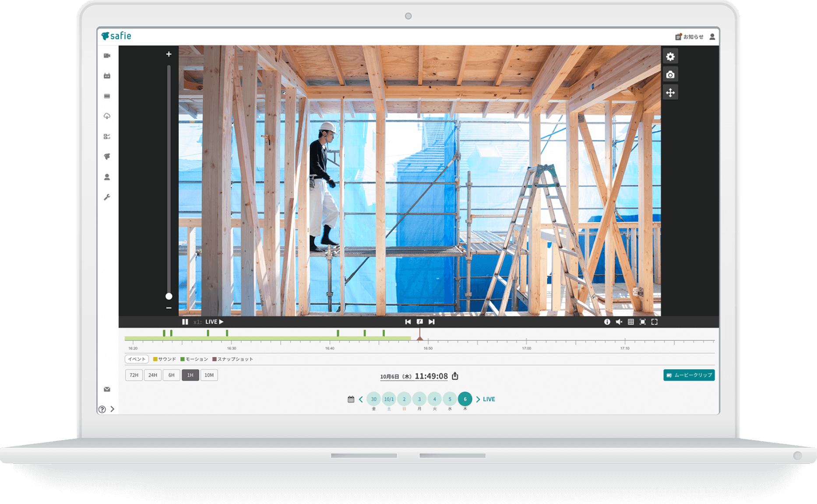Image resolution: width=817 pixels, height=504 pixels.
Task: Go to previous week of dates
Action: coord(361,399)
